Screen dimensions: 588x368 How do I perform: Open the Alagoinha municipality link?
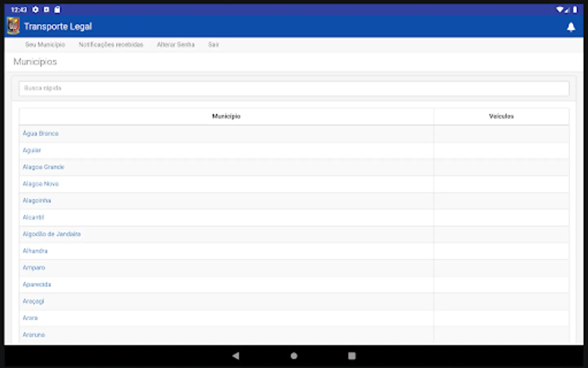click(x=37, y=201)
